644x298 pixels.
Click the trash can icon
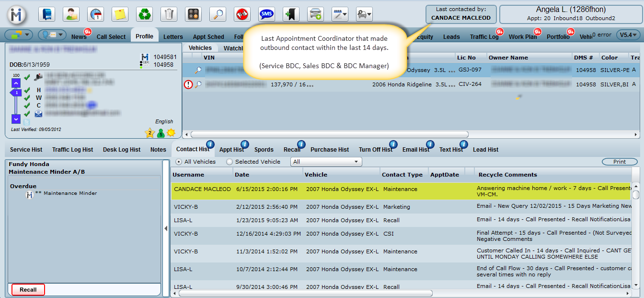(x=169, y=14)
